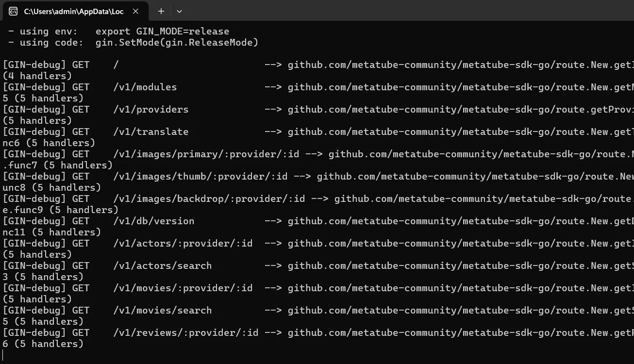Click the terminal icon in the tab
634x364 pixels.
[x=13, y=11]
